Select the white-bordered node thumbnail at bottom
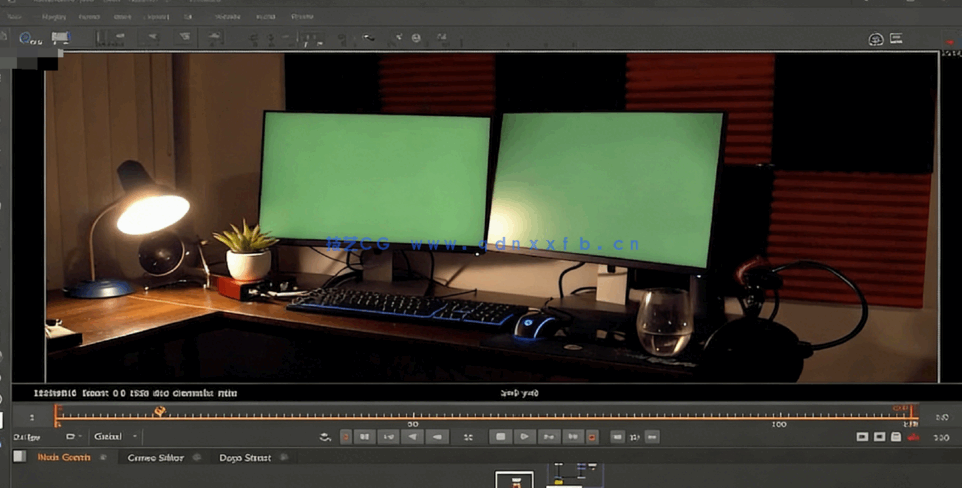The height and width of the screenshot is (488, 962). [514, 480]
